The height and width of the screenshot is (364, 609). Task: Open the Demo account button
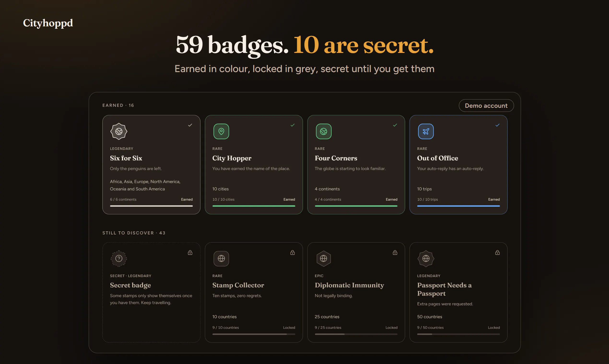click(x=486, y=106)
